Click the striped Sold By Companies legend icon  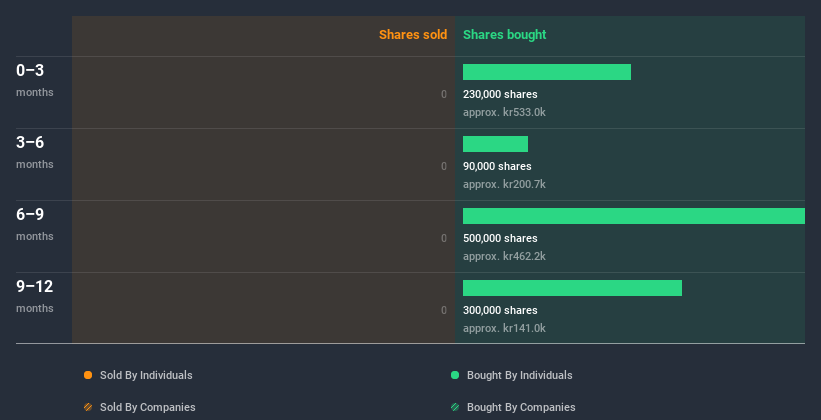88,407
